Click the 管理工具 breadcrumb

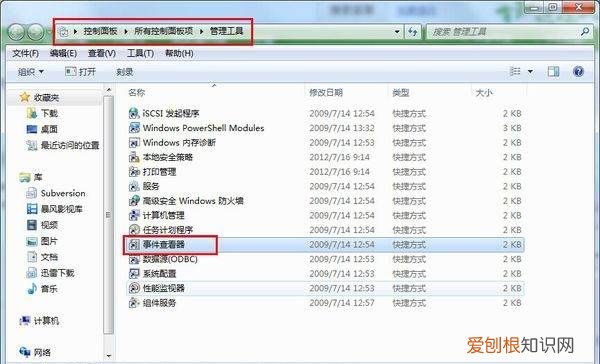tap(227, 31)
